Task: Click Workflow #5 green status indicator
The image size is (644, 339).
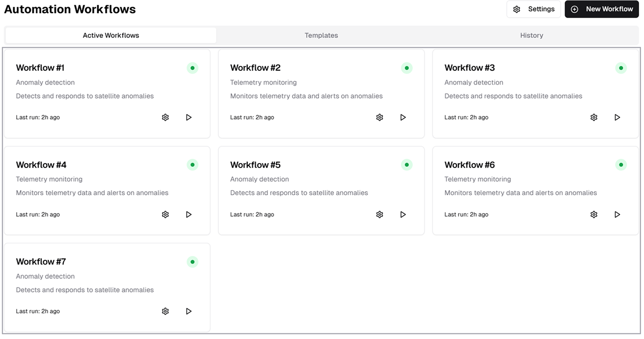Action: (x=406, y=165)
